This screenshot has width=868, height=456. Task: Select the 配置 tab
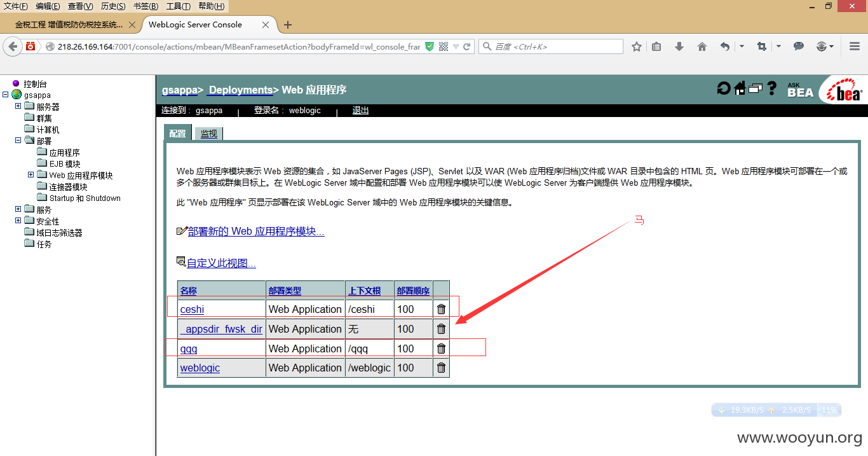[x=177, y=133]
